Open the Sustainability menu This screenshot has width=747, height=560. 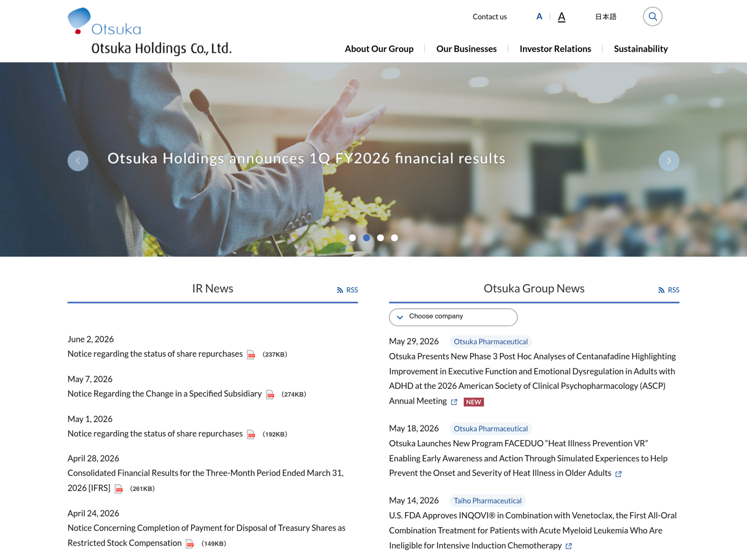point(641,49)
